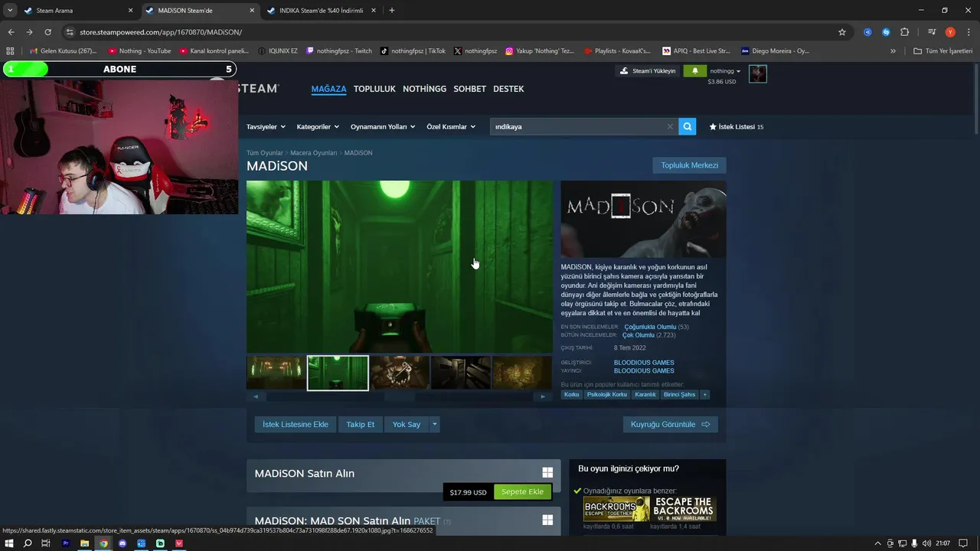This screenshot has height=551, width=980.
Task: Select the first hallway screenshot thumbnail
Action: pos(276,373)
